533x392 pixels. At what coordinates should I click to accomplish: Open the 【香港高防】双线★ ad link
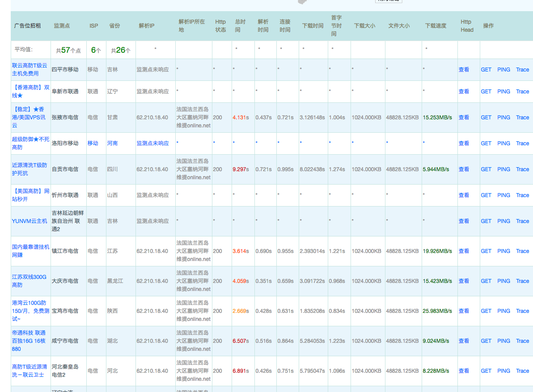30,92
